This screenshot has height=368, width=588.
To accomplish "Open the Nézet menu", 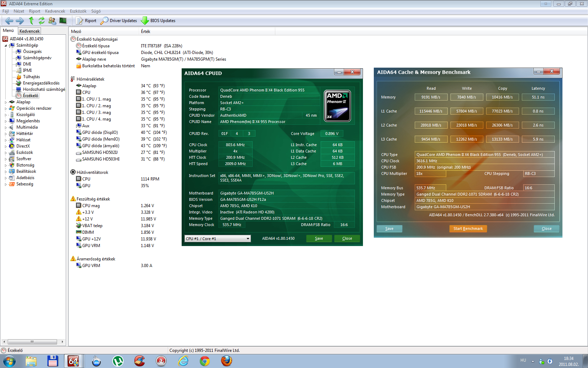I will [19, 11].
